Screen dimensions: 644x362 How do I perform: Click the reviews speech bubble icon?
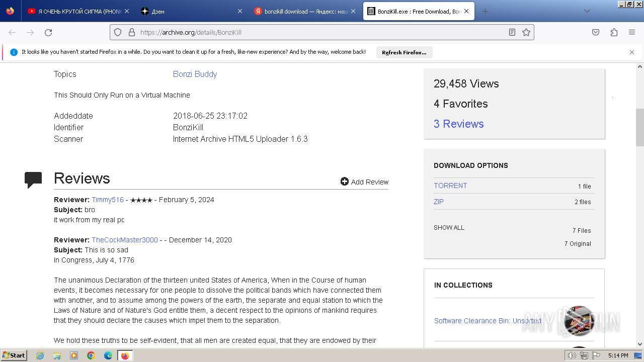click(x=33, y=179)
